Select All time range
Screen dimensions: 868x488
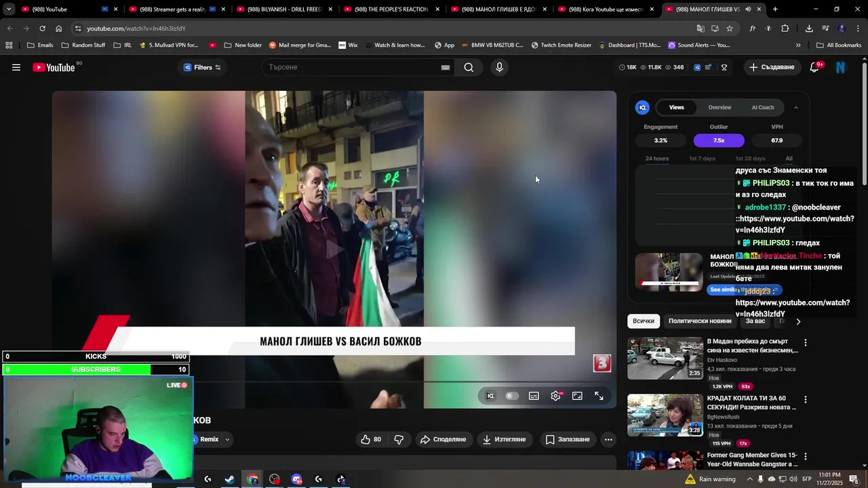(789, 159)
